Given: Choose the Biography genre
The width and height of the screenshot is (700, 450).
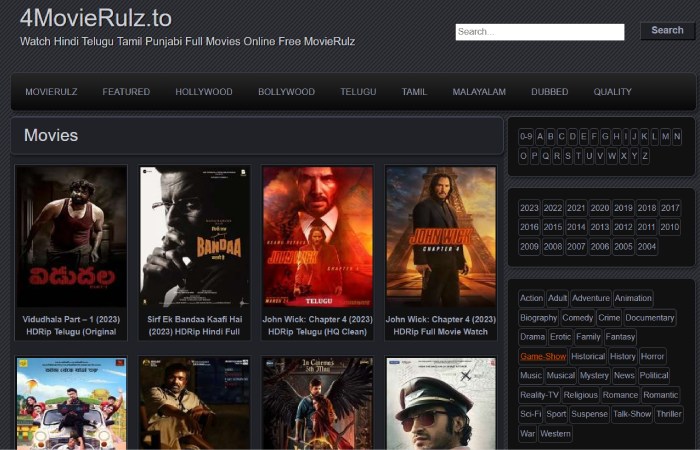Looking at the screenshot, I should 538,318.
